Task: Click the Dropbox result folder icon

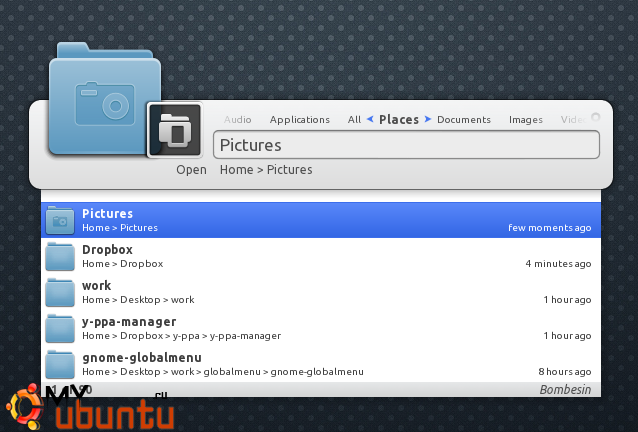Action: [x=61, y=257]
